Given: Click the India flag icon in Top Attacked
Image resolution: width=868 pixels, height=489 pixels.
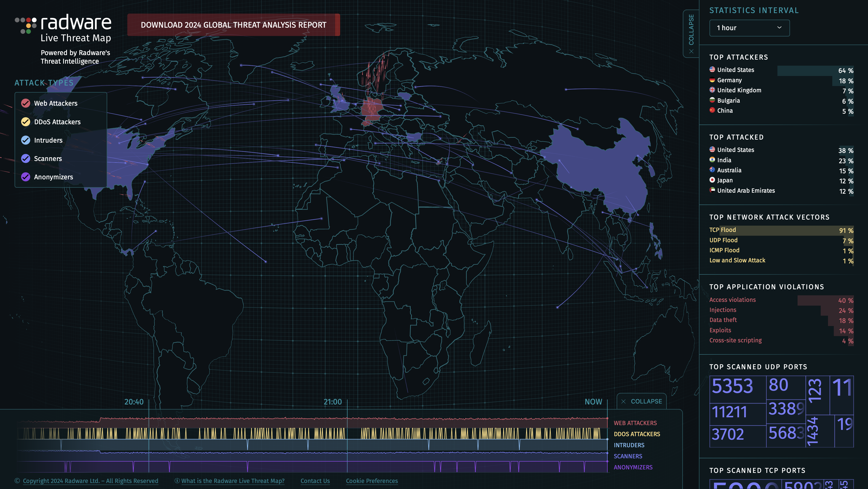Looking at the screenshot, I should coord(712,160).
